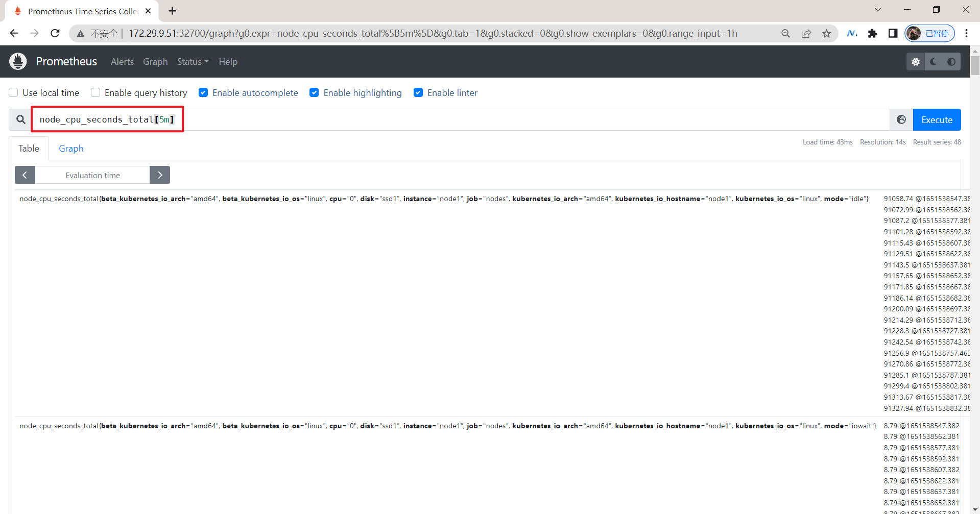Open the Alerts page

pos(122,62)
